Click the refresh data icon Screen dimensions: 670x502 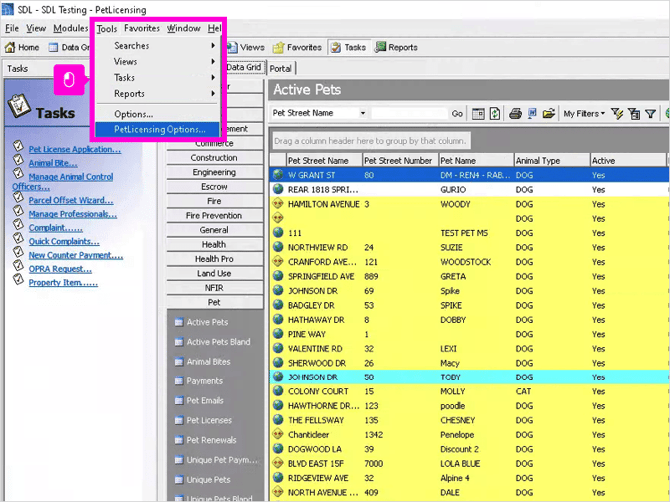(x=495, y=114)
